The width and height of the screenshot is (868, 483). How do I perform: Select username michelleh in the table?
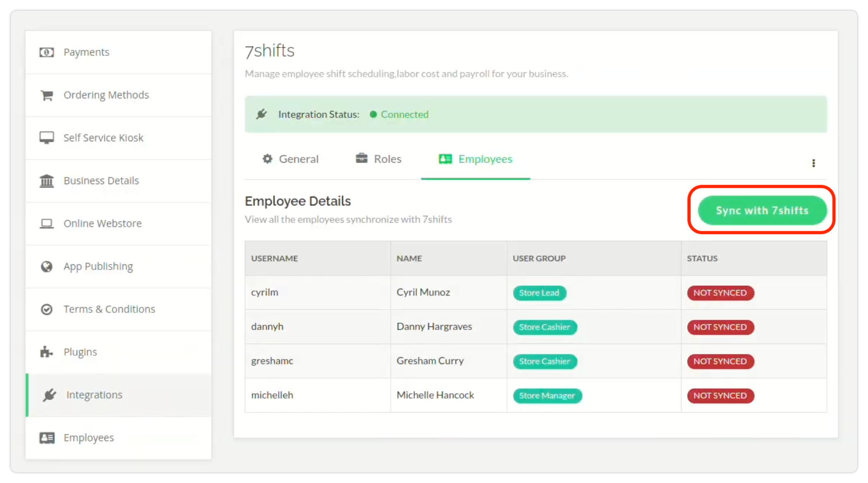click(x=272, y=395)
